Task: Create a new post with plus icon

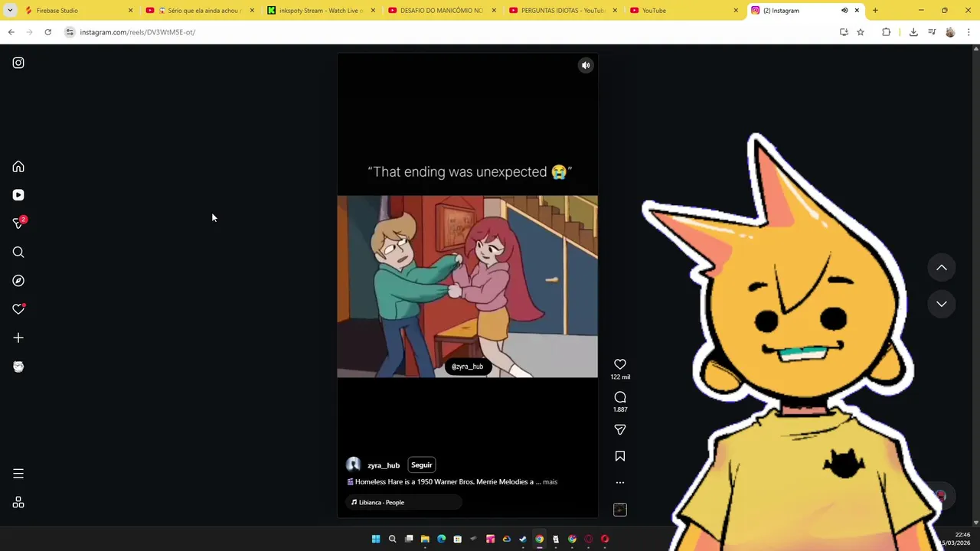Action: 18,337
